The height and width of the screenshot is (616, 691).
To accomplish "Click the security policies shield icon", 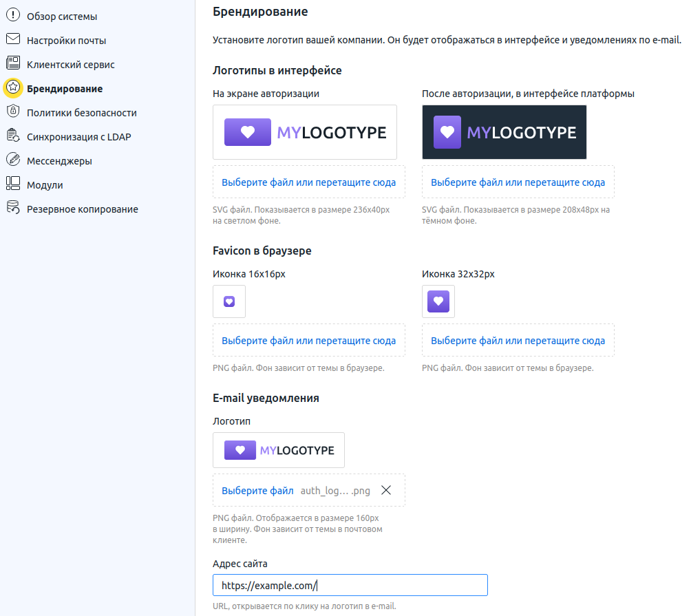I will [x=13, y=111].
